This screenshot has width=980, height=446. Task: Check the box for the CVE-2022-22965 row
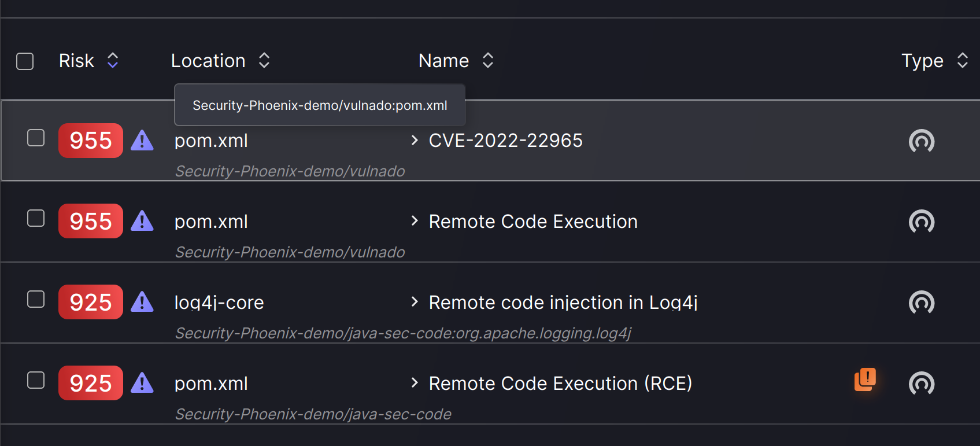(36, 138)
